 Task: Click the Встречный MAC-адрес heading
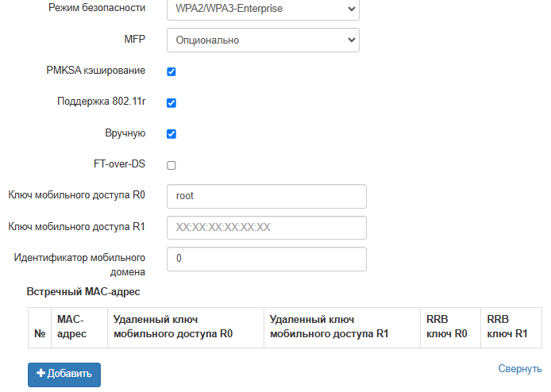point(83,291)
